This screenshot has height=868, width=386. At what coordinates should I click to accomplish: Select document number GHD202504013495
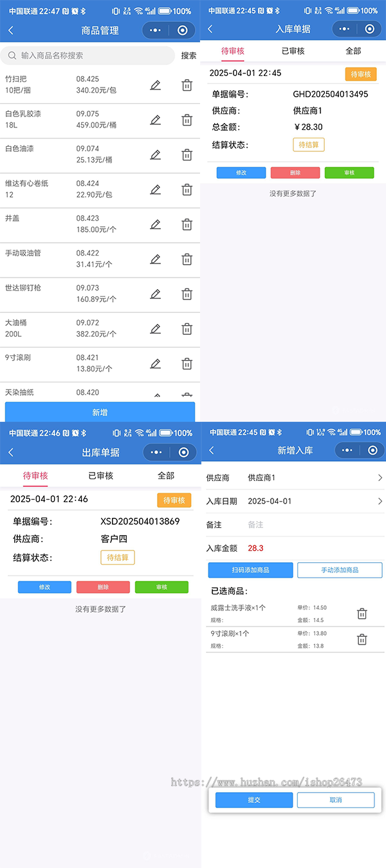click(331, 95)
